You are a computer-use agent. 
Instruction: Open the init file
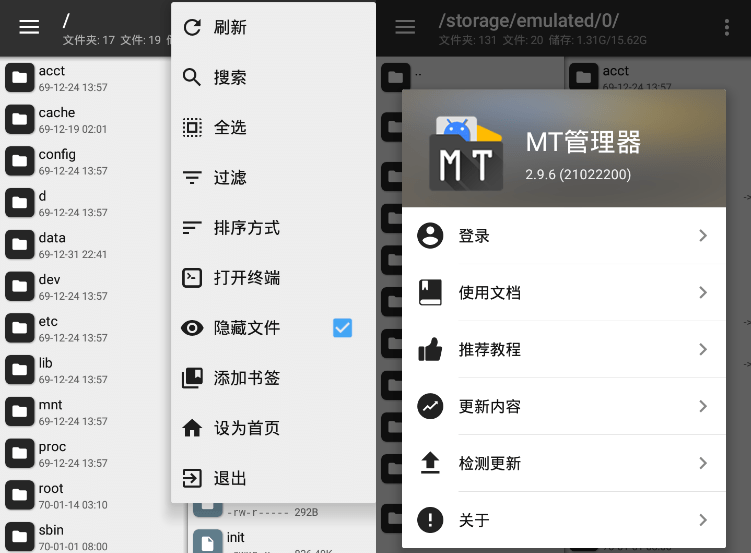coord(282,541)
